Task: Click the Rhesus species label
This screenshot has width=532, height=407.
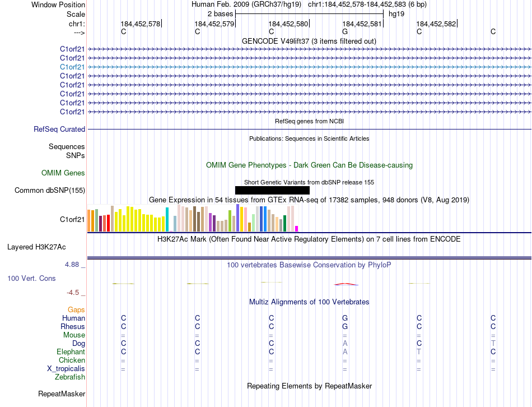Action: pyautogui.click(x=73, y=326)
